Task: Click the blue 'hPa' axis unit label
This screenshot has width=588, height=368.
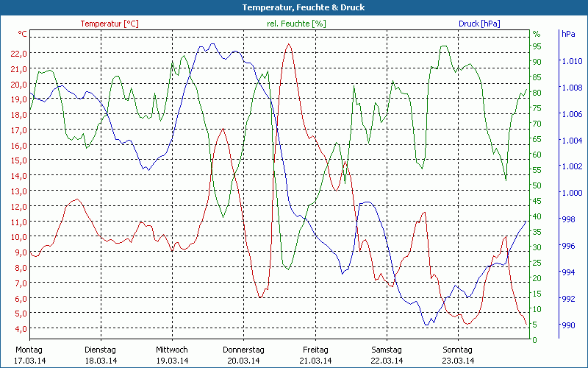Action: [x=568, y=34]
